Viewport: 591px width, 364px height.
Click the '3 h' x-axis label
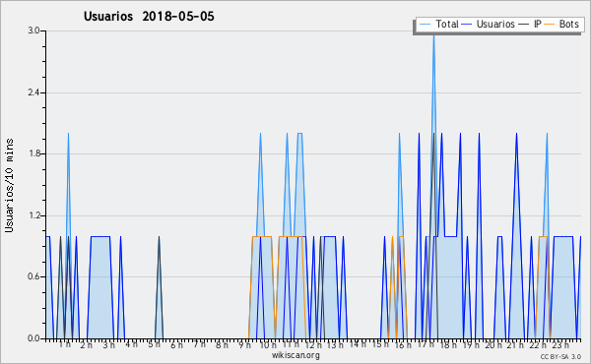click(109, 345)
